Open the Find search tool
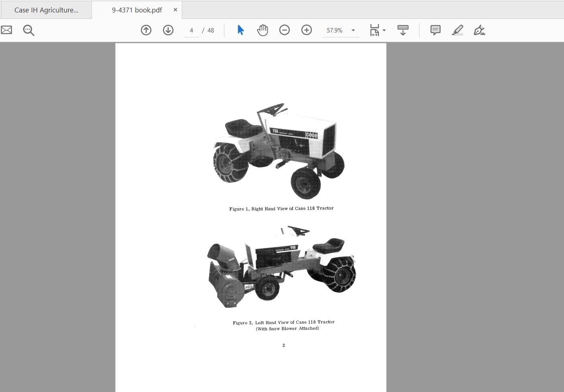 [28, 30]
